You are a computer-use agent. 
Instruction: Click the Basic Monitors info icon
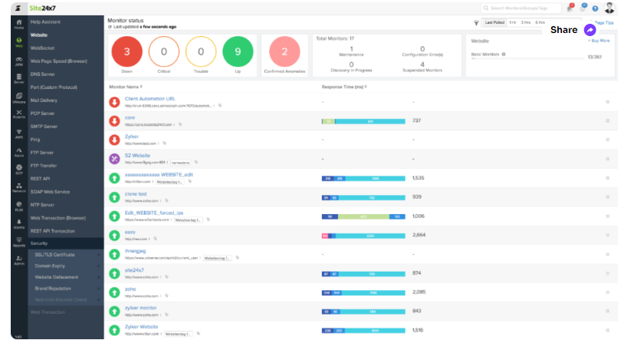504,54
